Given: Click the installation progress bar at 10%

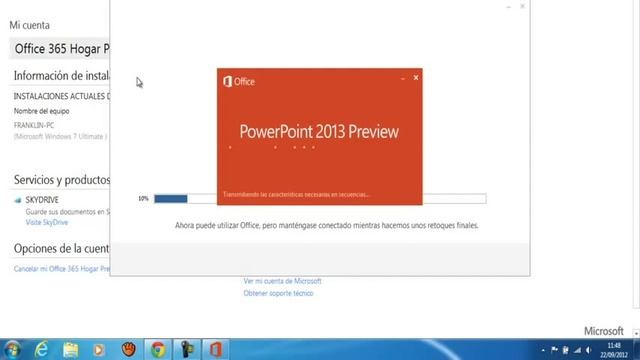Looking at the screenshot, I should coord(320,199).
